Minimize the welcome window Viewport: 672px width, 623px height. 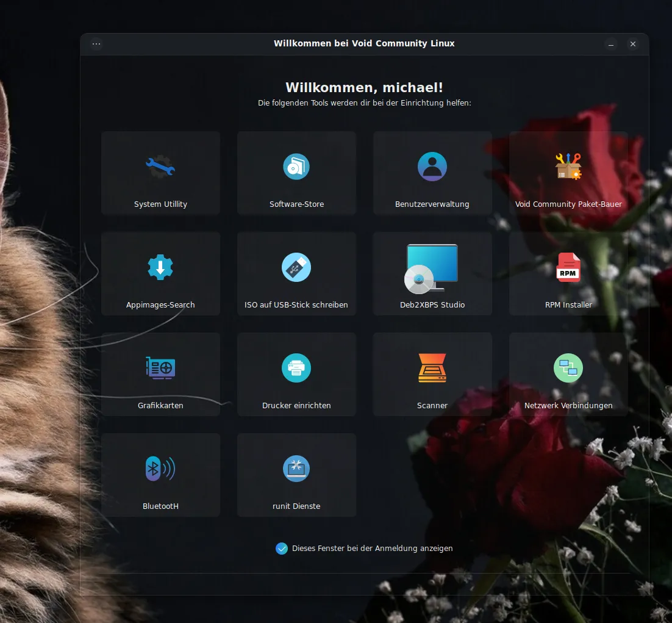[611, 44]
